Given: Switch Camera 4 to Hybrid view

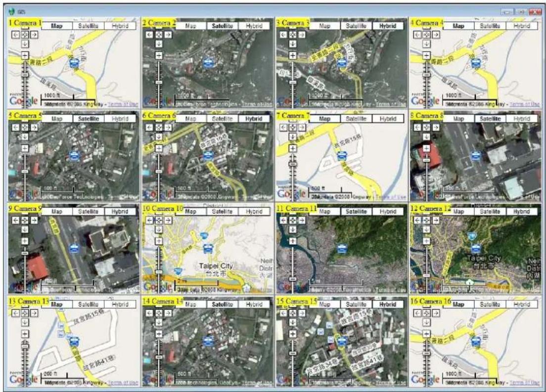Looking at the screenshot, I should [522, 26].
